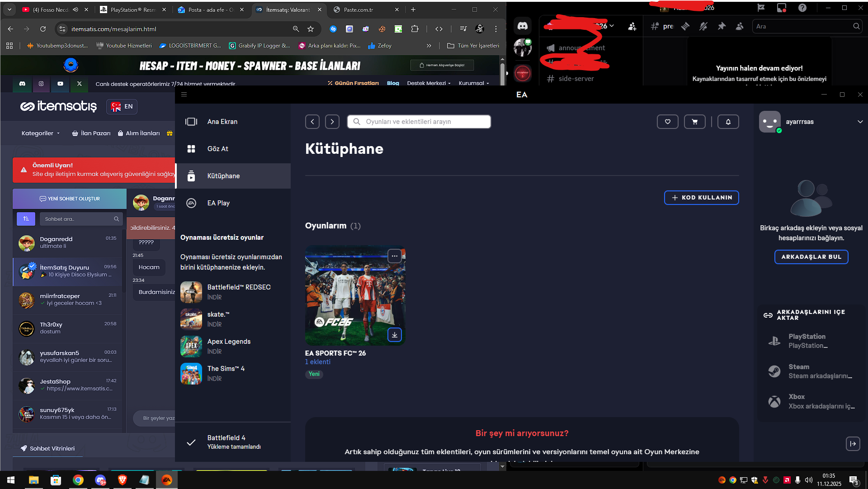
Task: Open the Doganredd chat conversation
Action: 68,242
